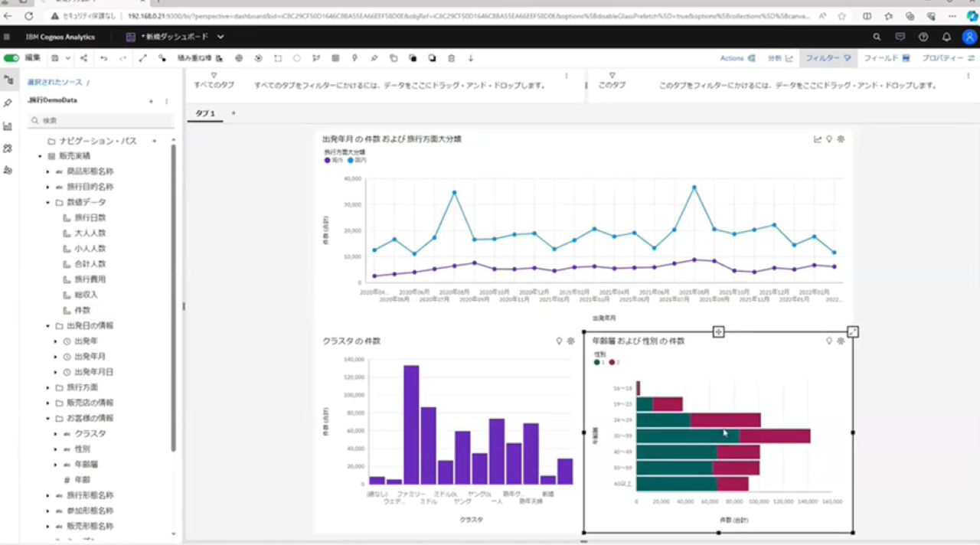Viewport: 980px width, 545px height.
Task: Open the chat comments icon in header
Action: point(900,37)
